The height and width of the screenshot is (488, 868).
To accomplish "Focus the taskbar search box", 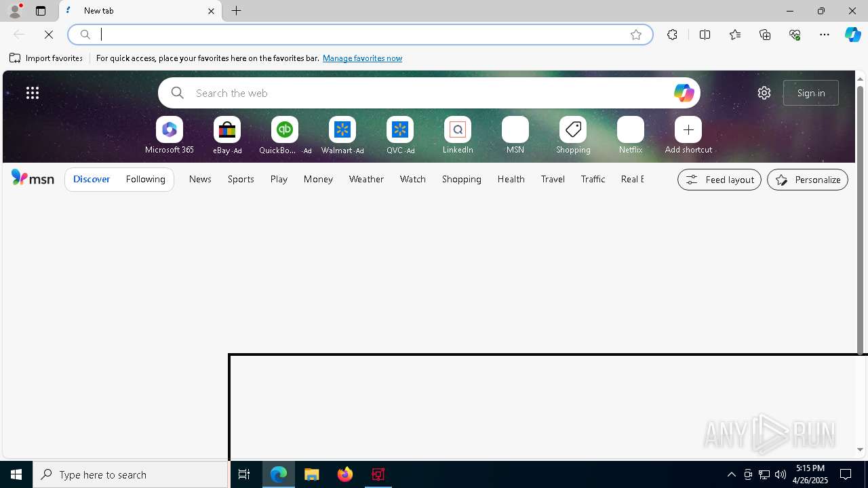I will coord(130,474).
